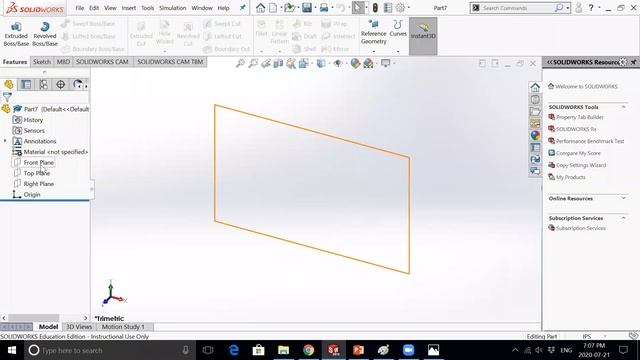640x360 pixels.
Task: Open the Edit Appearance sphere icon
Action: tap(355, 63)
